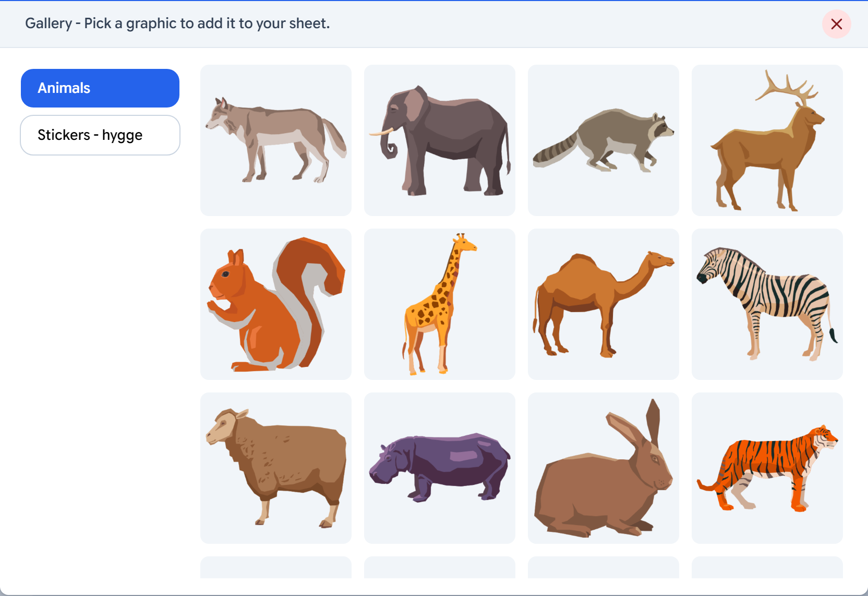
Task: Add the tiger graphic
Action: 767,468
